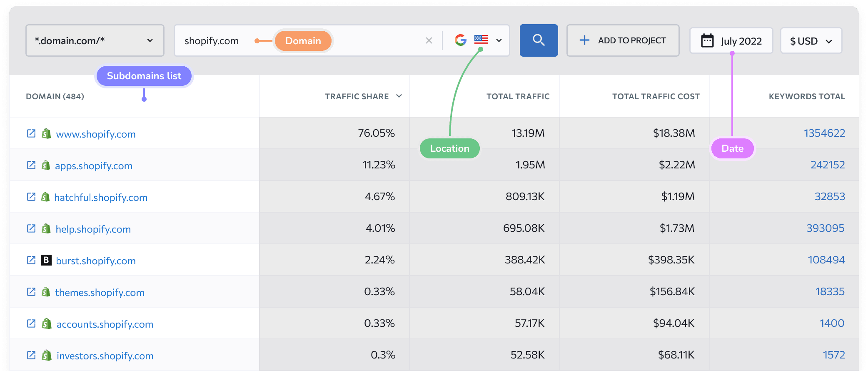Open the investors.shopify.com subdomain link
Viewport: 868px width, 371px height.
[105, 356]
